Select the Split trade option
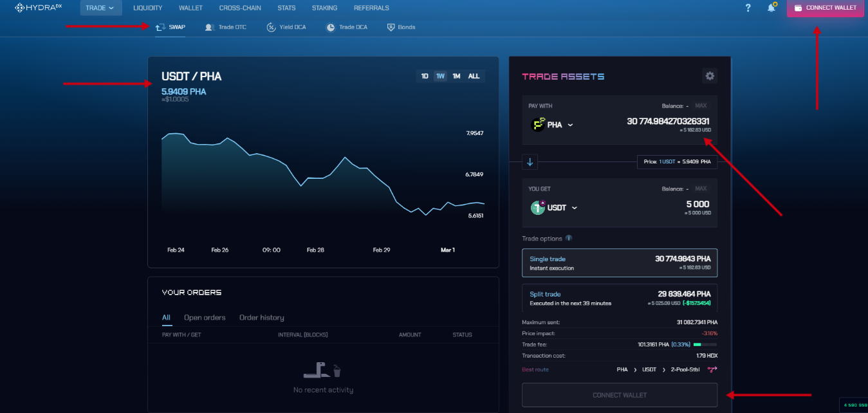This screenshot has height=413, width=868. 620,298
